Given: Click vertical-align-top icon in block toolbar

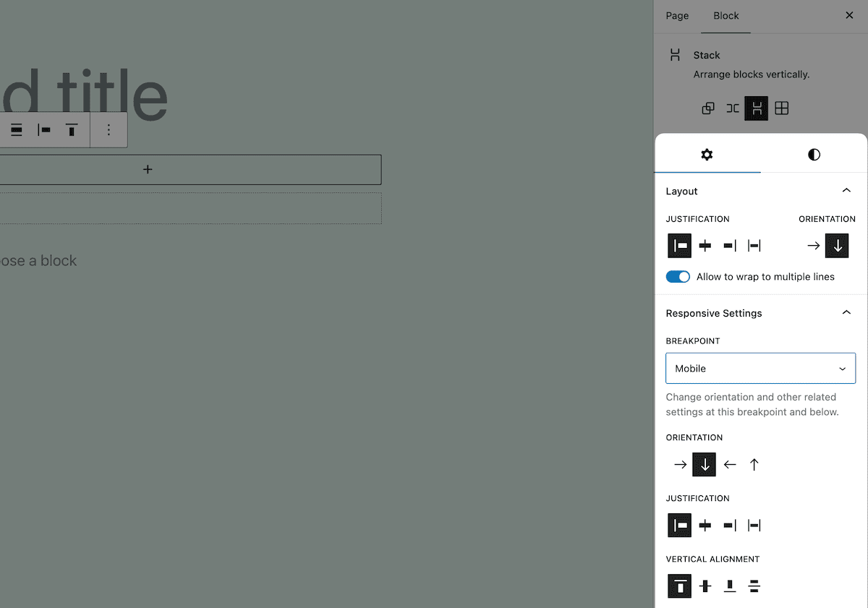Looking at the screenshot, I should coord(72,130).
